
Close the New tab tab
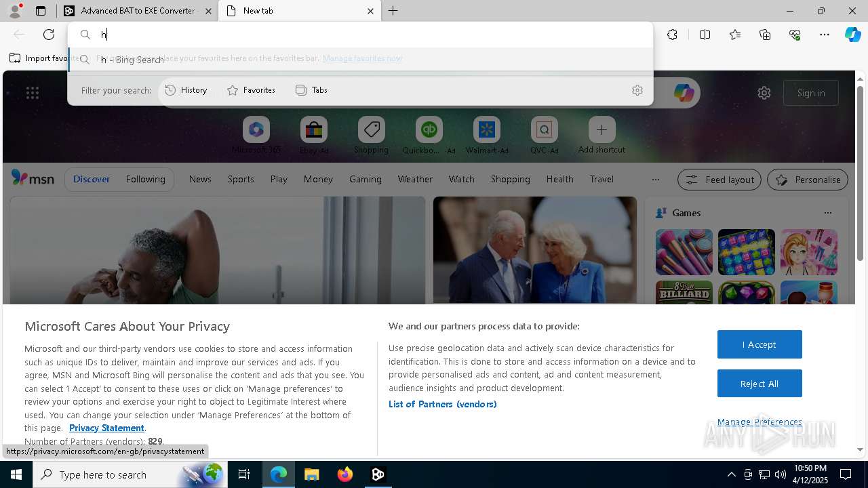coord(370,11)
